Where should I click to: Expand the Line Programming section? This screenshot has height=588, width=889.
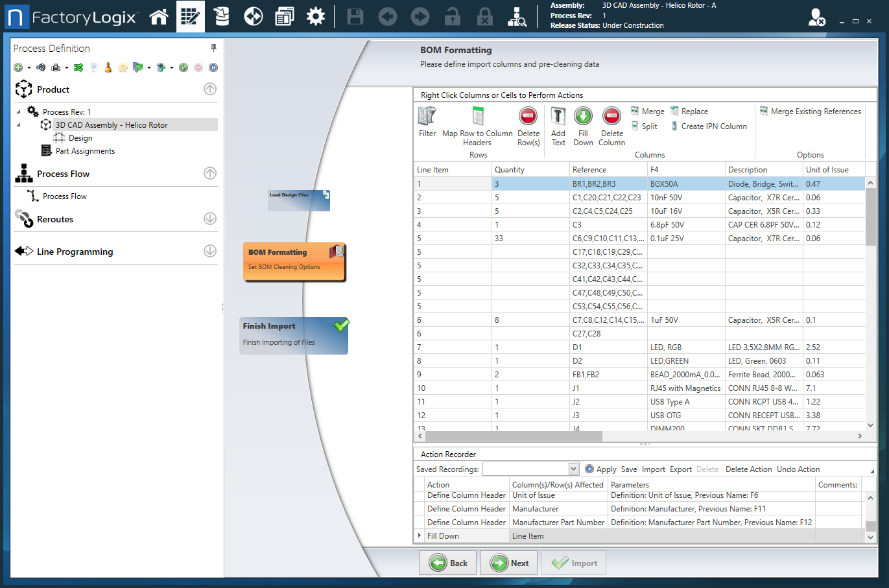point(210,251)
